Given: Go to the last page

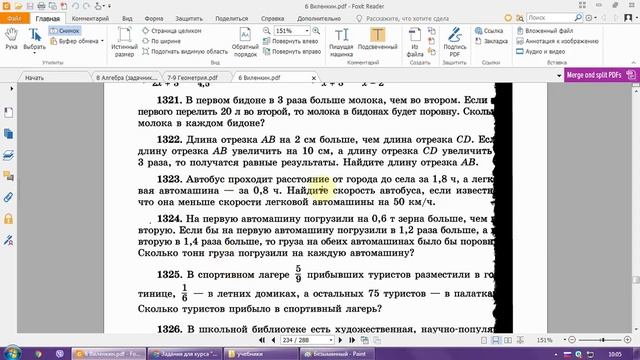Looking at the screenshot, I should (x=352, y=340).
